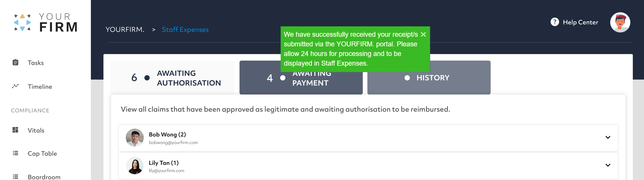
Task: Click the YOURFIRM logo
Action: pos(45,23)
